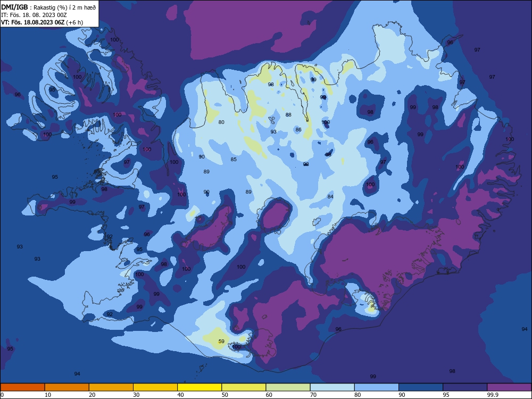
Task: Click the legend scale label '40'
Action: click(180, 395)
